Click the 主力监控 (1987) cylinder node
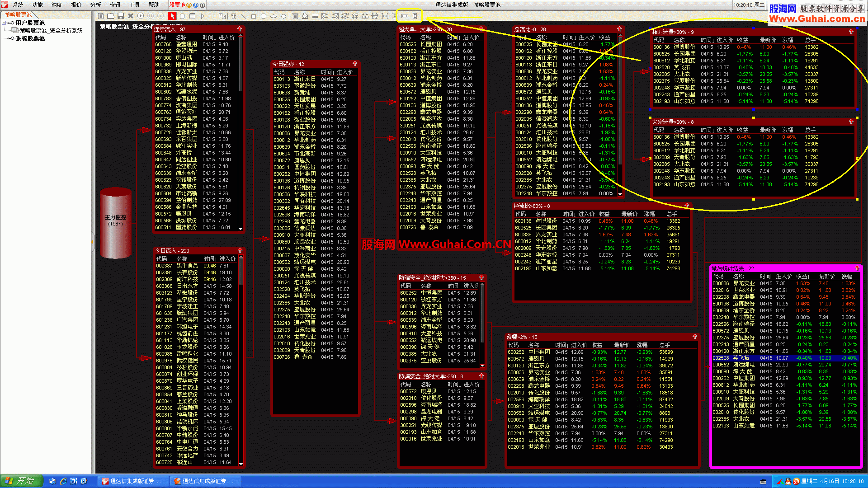The width and height of the screenshot is (868, 488). (x=116, y=223)
